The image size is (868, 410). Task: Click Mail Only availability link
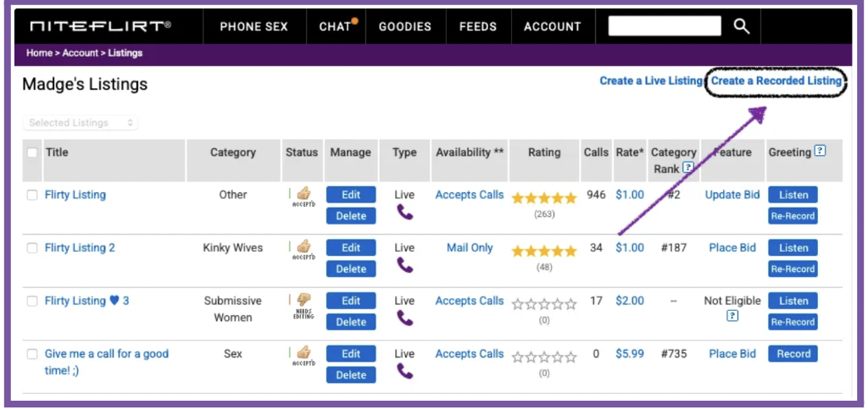pyautogui.click(x=470, y=248)
